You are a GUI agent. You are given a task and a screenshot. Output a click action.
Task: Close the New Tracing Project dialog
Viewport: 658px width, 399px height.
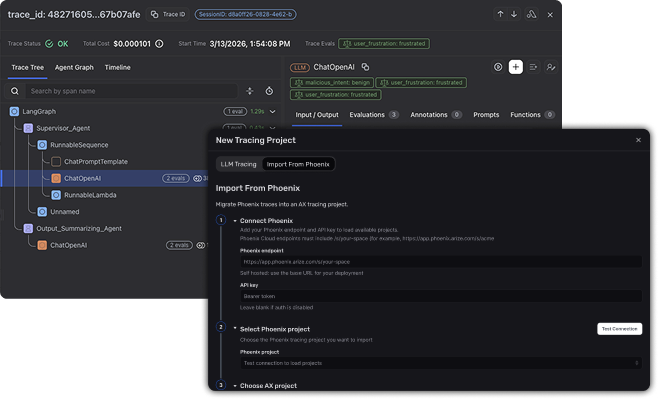point(638,140)
